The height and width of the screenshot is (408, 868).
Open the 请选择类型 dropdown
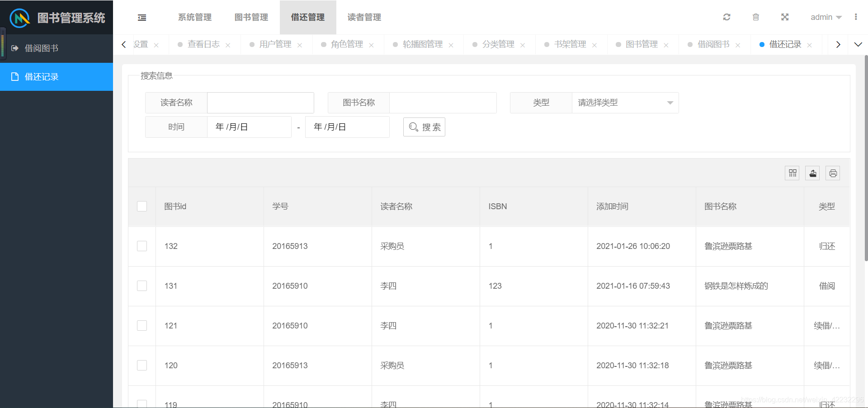(625, 103)
